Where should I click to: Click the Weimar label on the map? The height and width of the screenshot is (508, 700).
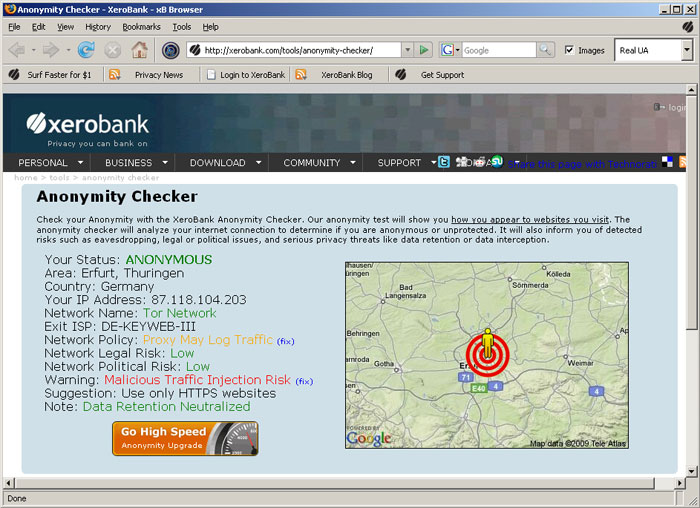tap(580, 363)
